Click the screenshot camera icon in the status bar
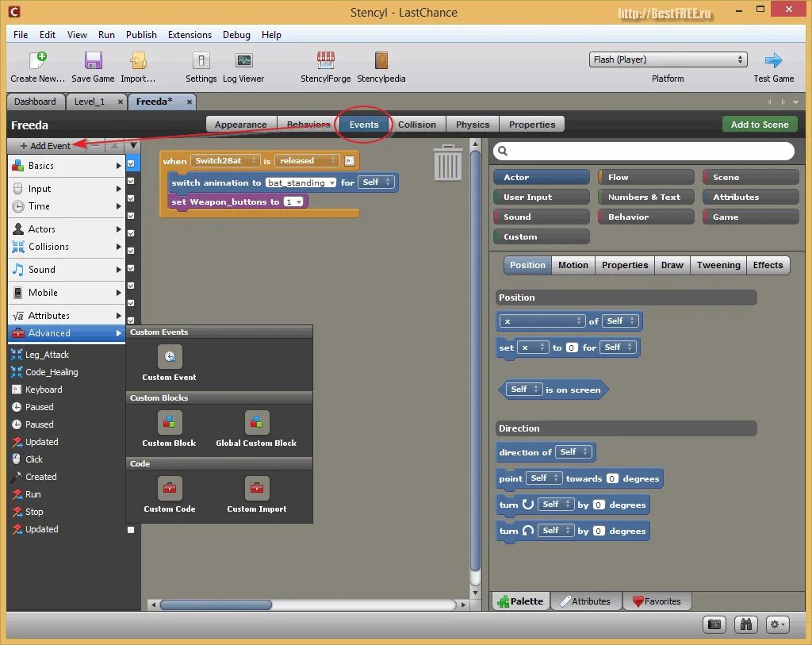 (714, 624)
